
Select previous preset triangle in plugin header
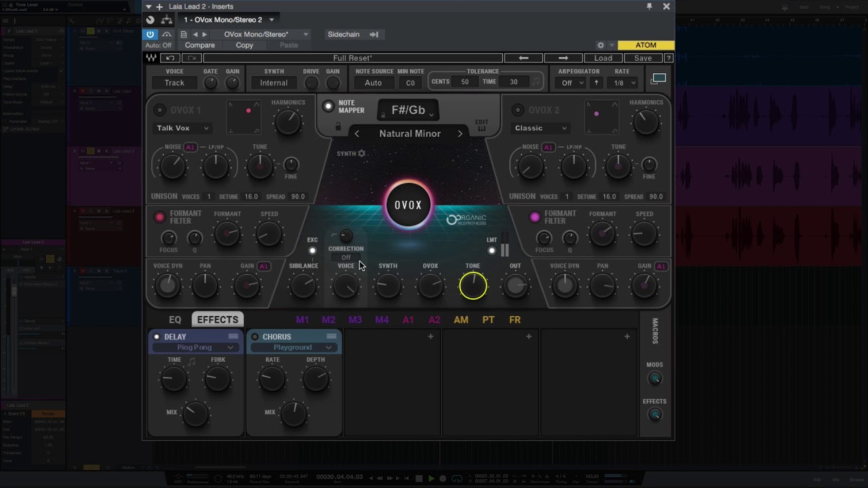click(195, 34)
